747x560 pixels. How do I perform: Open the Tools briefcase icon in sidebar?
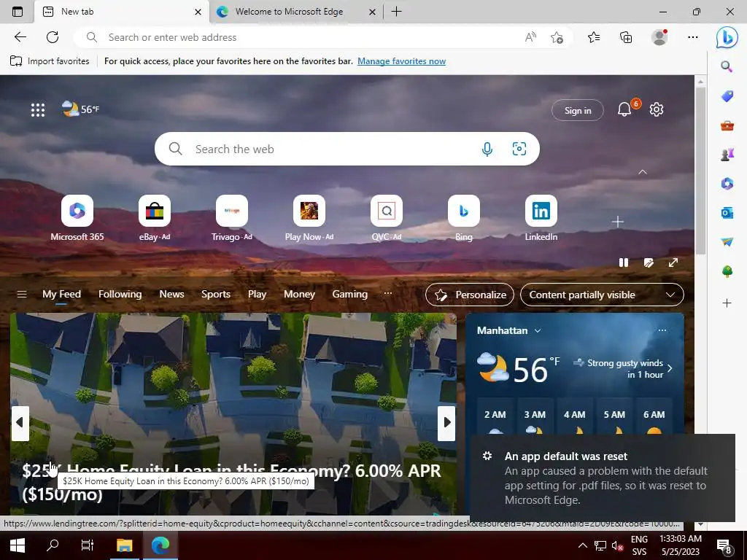(727, 125)
